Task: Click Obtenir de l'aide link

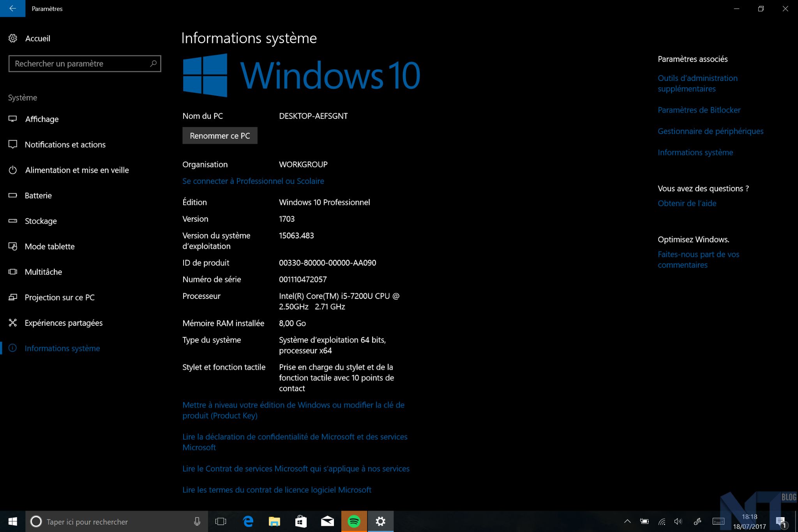Action: (x=687, y=203)
